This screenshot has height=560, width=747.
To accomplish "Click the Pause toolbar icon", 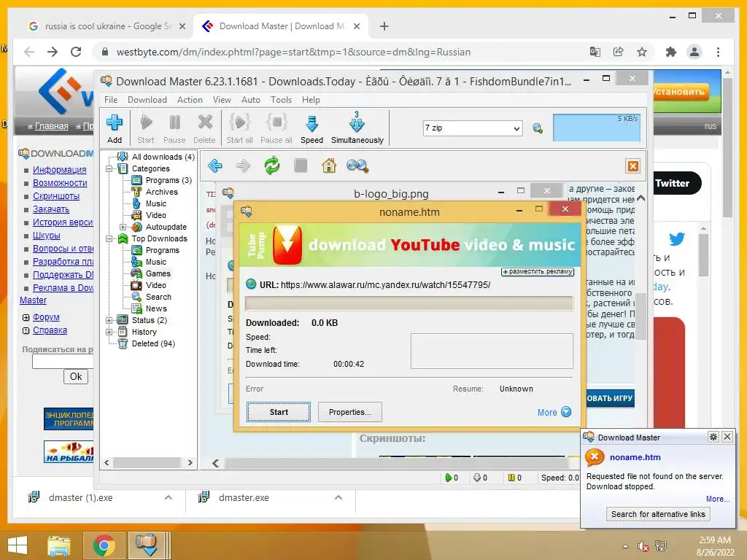I will click(x=174, y=128).
